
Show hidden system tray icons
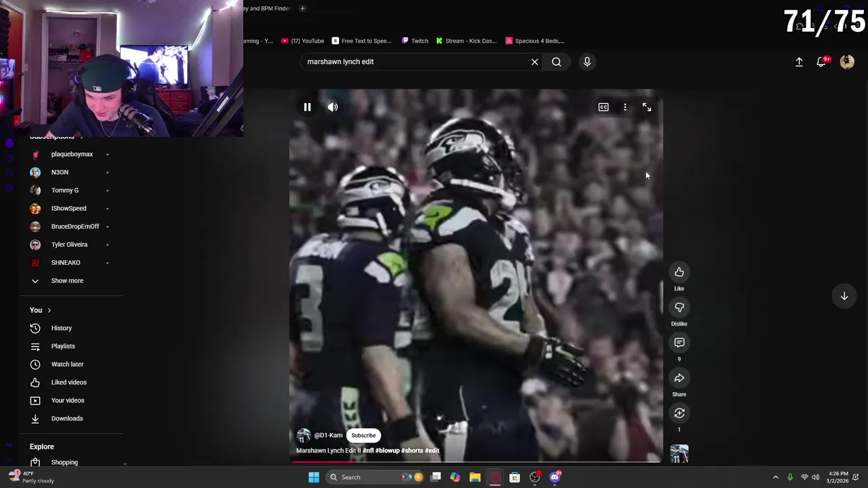point(776,477)
